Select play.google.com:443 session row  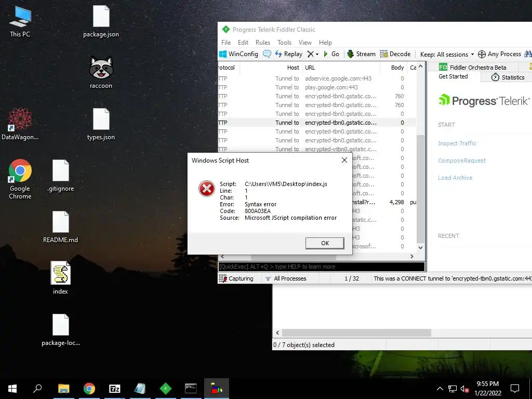click(317, 87)
